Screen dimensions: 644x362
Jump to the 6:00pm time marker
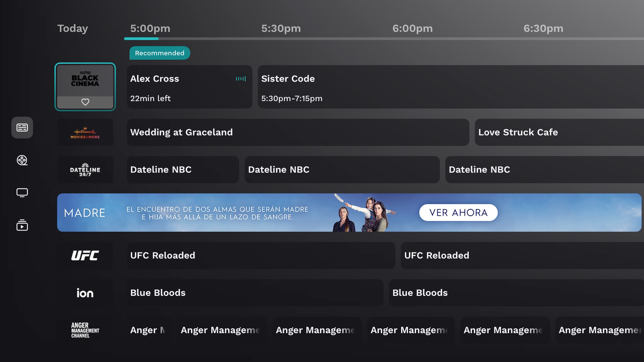click(x=413, y=28)
